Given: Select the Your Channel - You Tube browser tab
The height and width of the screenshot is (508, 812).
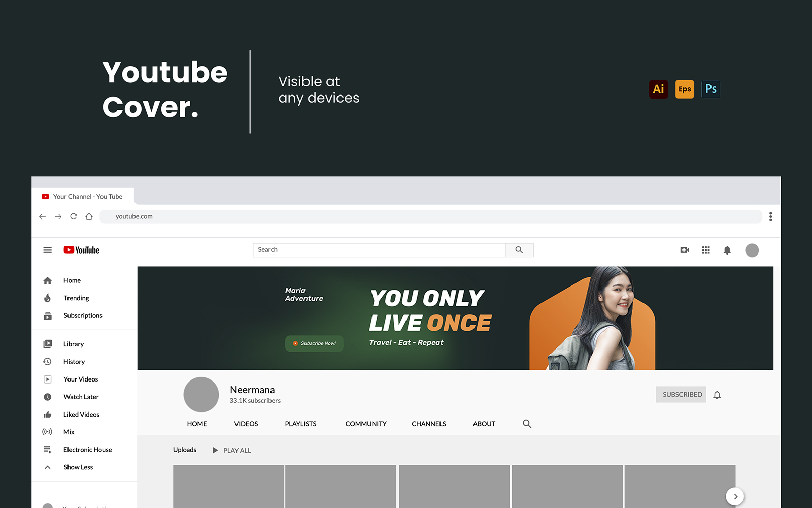Looking at the screenshot, I should click(84, 197).
